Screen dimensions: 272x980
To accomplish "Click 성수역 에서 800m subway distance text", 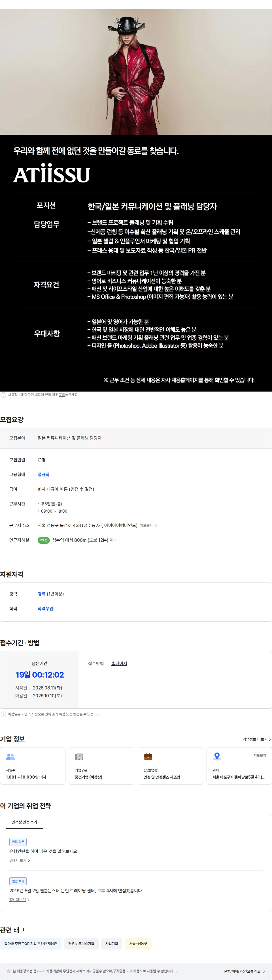I will point(84,540).
